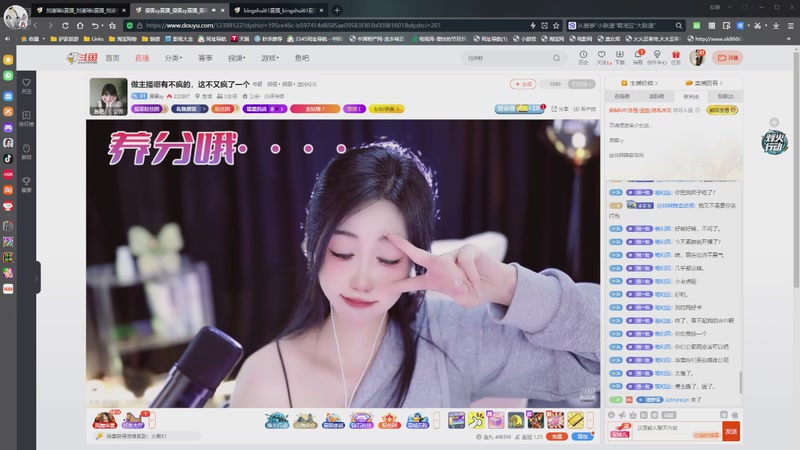Viewport: 800px width, 450px height.
Task: Click the chat panel scrollbar
Action: point(740,382)
